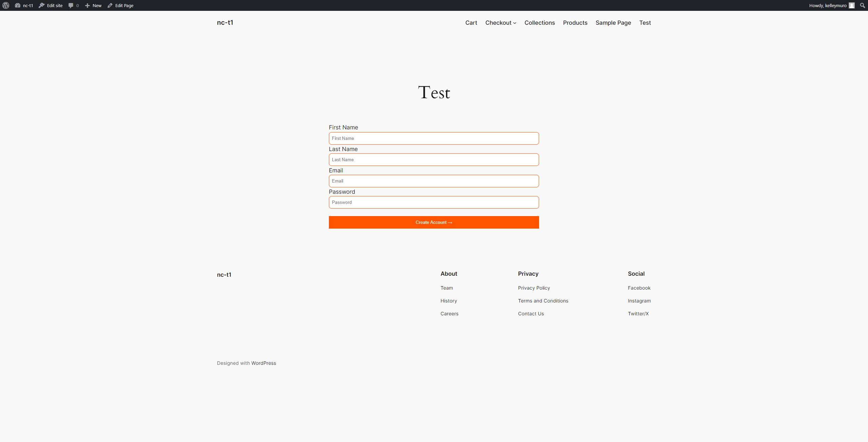Select the Password input field
The width and height of the screenshot is (868, 442).
click(x=434, y=202)
